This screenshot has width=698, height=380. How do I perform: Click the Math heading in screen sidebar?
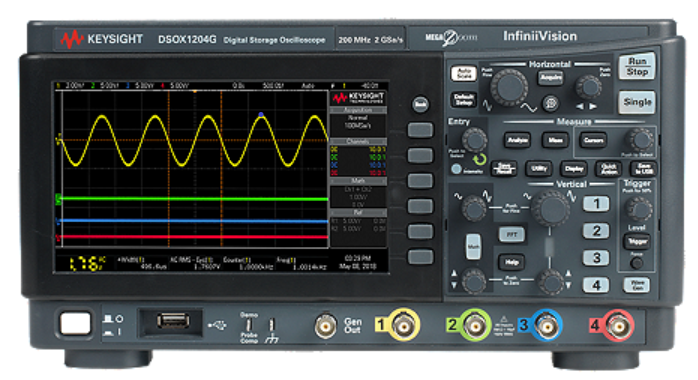(x=358, y=181)
